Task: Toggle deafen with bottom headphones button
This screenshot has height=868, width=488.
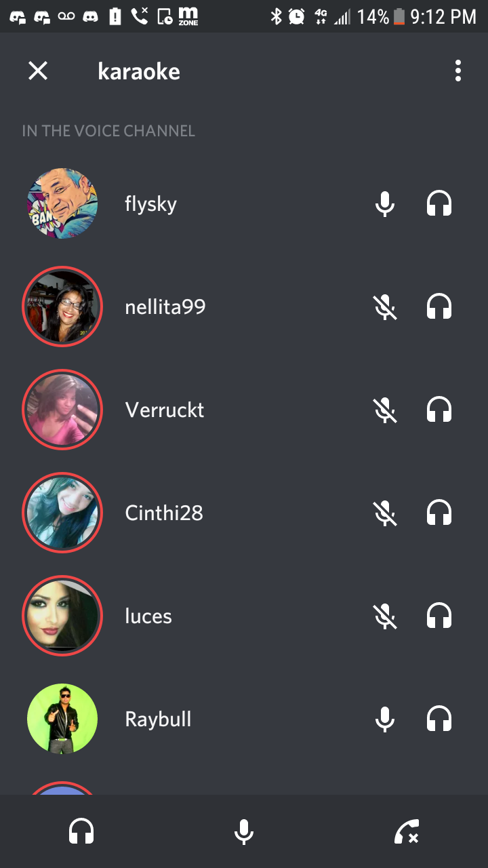Action: tap(81, 831)
